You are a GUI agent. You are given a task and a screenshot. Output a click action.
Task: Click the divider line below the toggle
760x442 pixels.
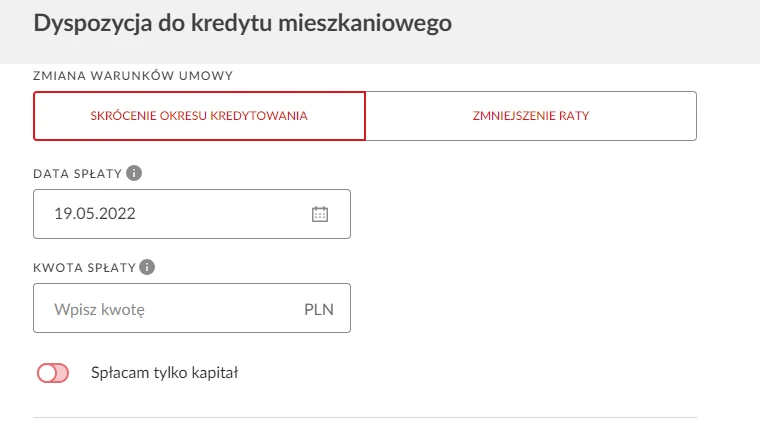(365, 417)
